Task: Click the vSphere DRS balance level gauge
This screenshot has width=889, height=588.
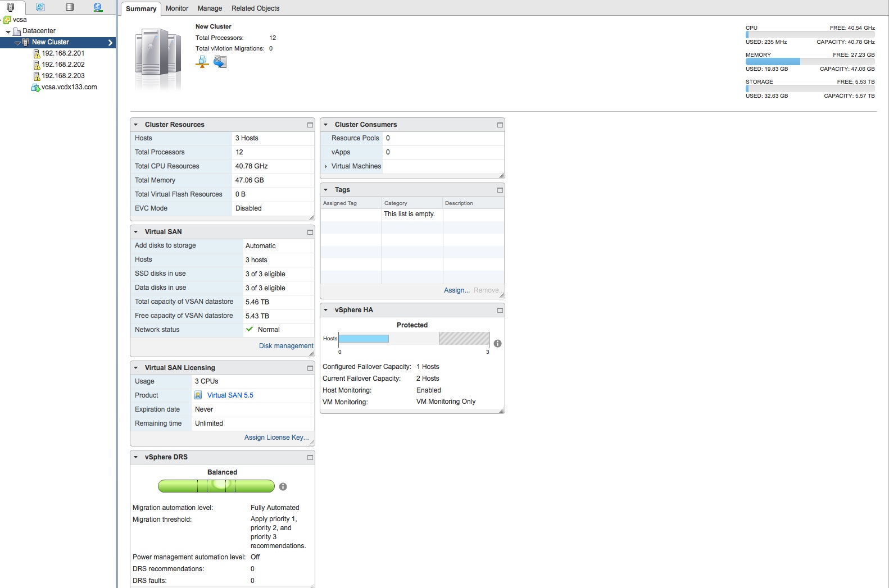Action: pos(216,486)
